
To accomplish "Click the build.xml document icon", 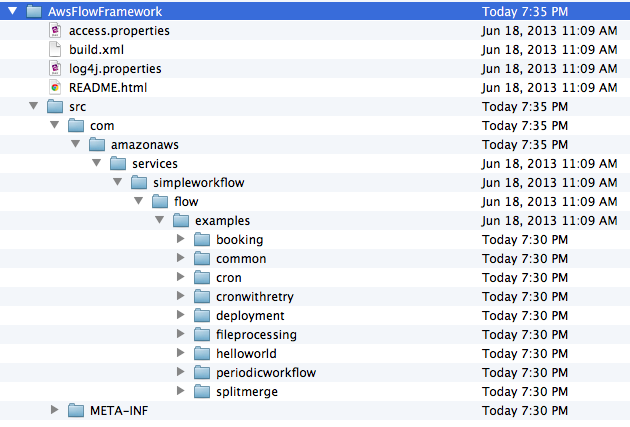I will click(x=55, y=49).
